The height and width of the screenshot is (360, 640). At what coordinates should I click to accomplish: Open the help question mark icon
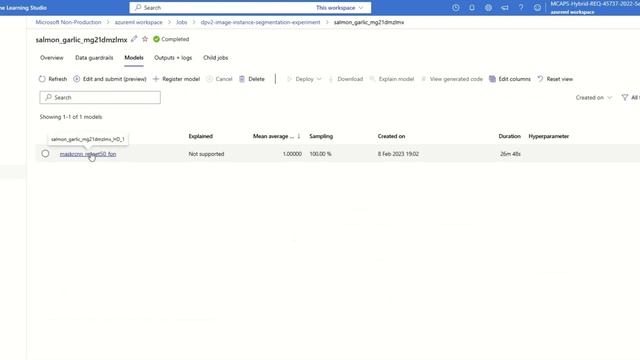(x=521, y=7)
